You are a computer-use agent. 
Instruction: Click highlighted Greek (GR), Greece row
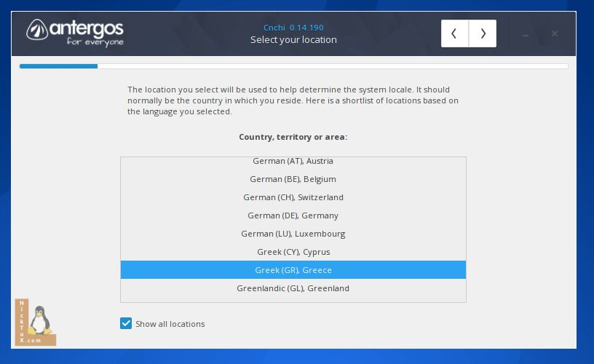293,270
